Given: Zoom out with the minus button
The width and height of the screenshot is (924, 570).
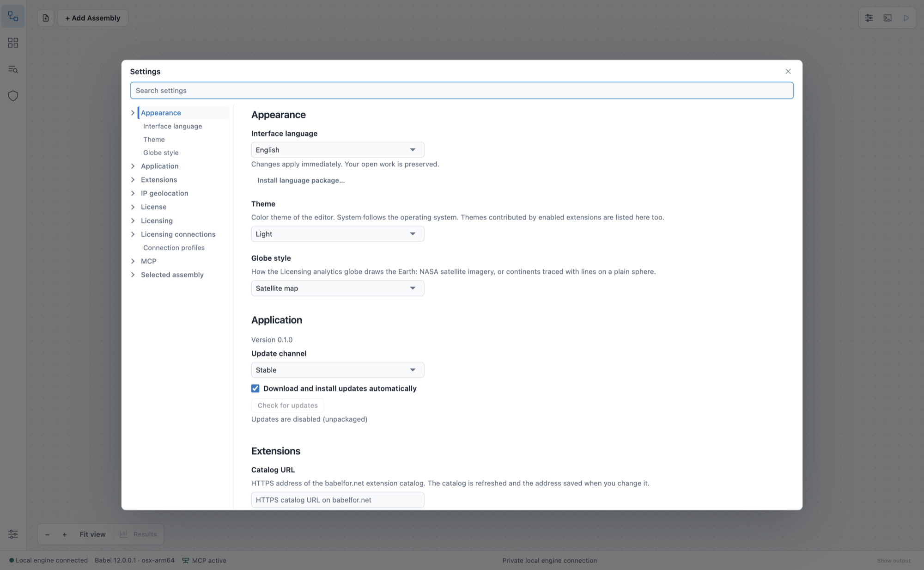Looking at the screenshot, I should [47, 534].
